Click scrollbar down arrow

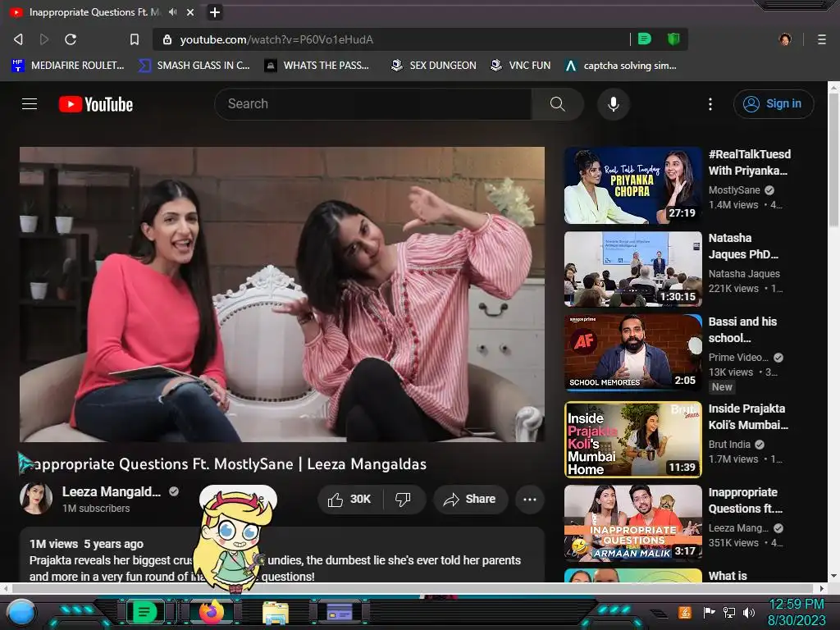(x=833, y=577)
